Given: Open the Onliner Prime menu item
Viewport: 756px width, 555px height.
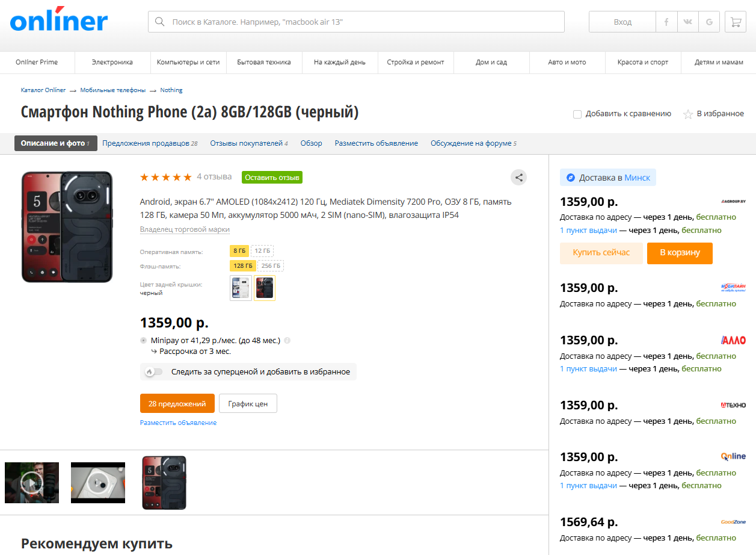Looking at the screenshot, I should tap(37, 62).
